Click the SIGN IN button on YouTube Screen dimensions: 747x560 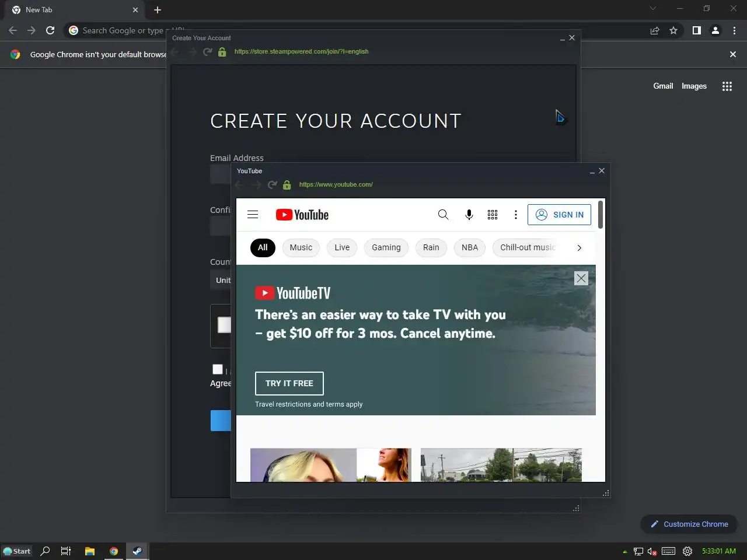559,215
